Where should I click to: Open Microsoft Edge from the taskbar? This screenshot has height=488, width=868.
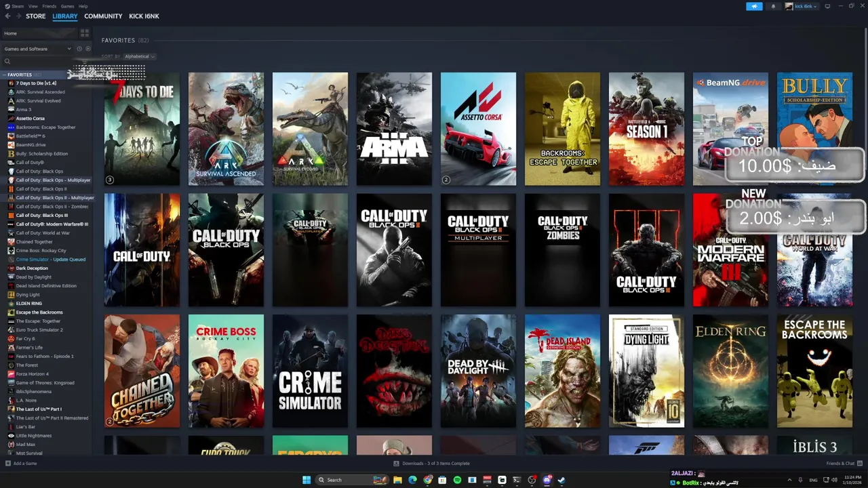413,480
